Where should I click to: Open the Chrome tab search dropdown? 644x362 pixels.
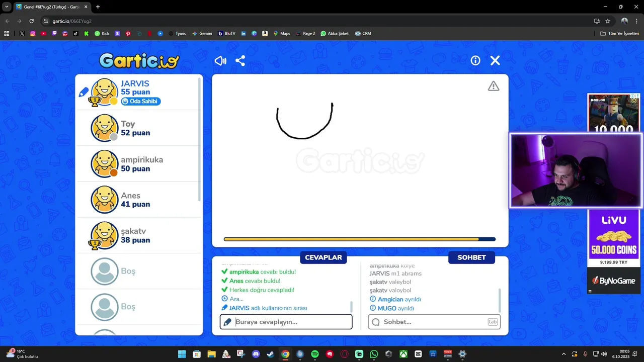click(x=7, y=7)
